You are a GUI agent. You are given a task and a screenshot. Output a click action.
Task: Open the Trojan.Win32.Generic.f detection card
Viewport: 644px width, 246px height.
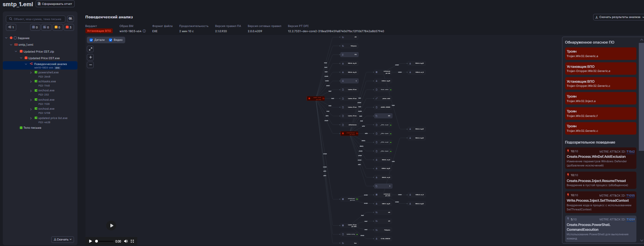pyautogui.click(x=600, y=113)
